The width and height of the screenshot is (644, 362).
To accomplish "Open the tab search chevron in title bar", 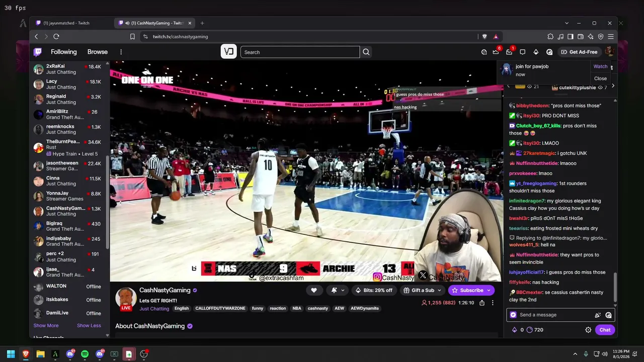I will [x=567, y=23].
